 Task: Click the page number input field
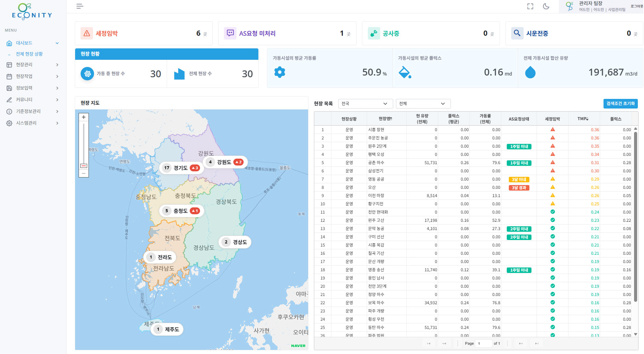483,343
